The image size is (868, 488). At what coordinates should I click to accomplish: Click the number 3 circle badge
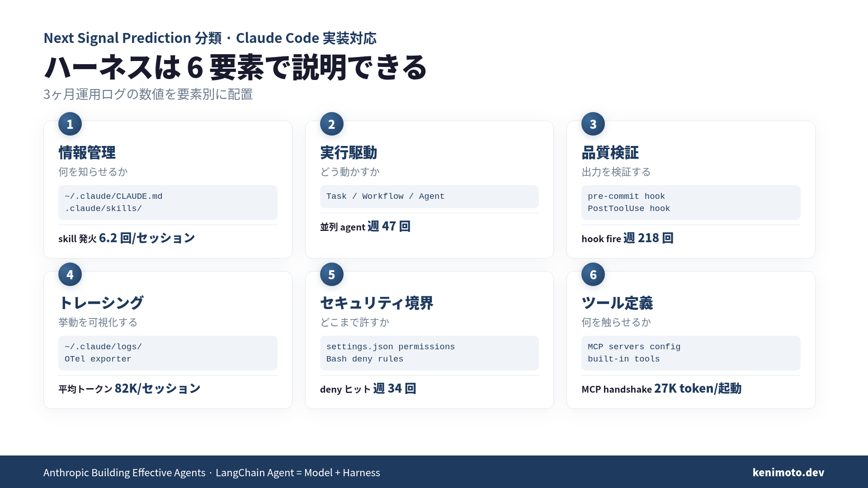pyautogui.click(x=593, y=124)
